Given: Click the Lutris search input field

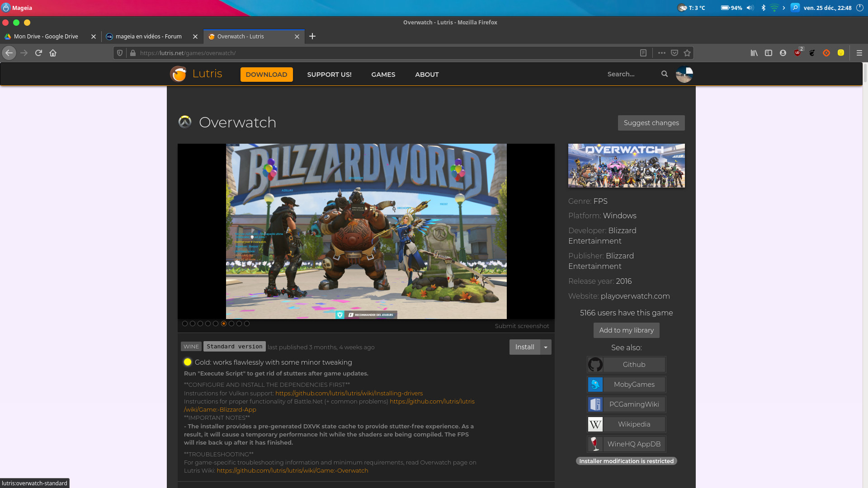Looking at the screenshot, I should pyautogui.click(x=632, y=74).
